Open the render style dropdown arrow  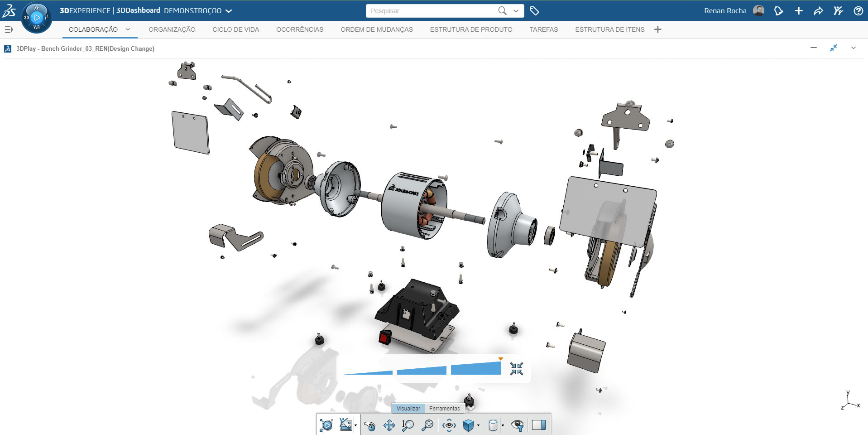pos(503,425)
